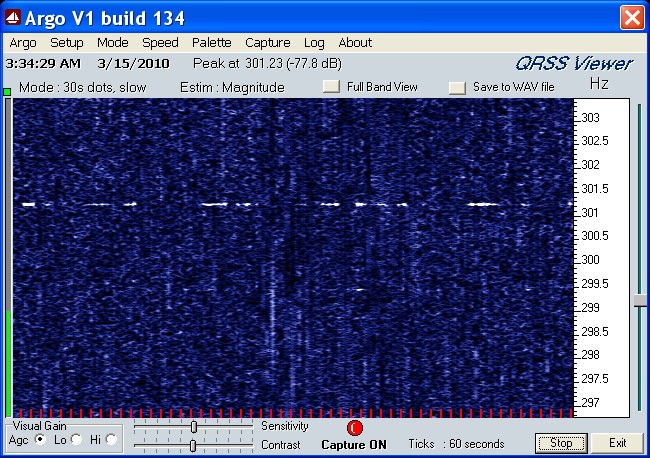Screen dimensions: 650x458
Task: Select the Lo visual gain radio button
Action: [x=76, y=439]
